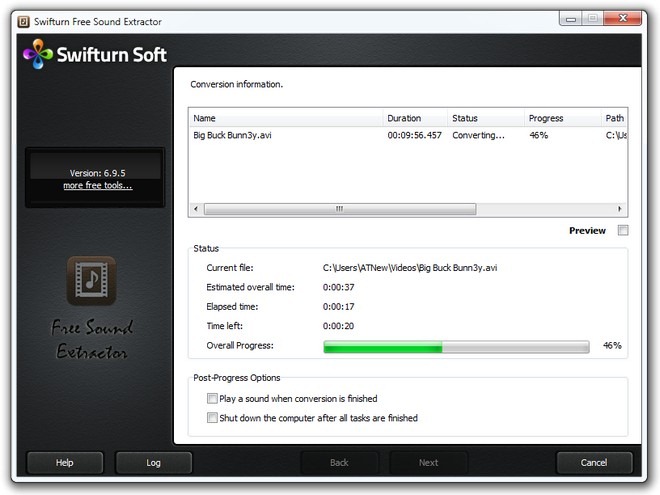660x495 pixels.
Task: Click the Overall Progress bar
Action: point(456,347)
